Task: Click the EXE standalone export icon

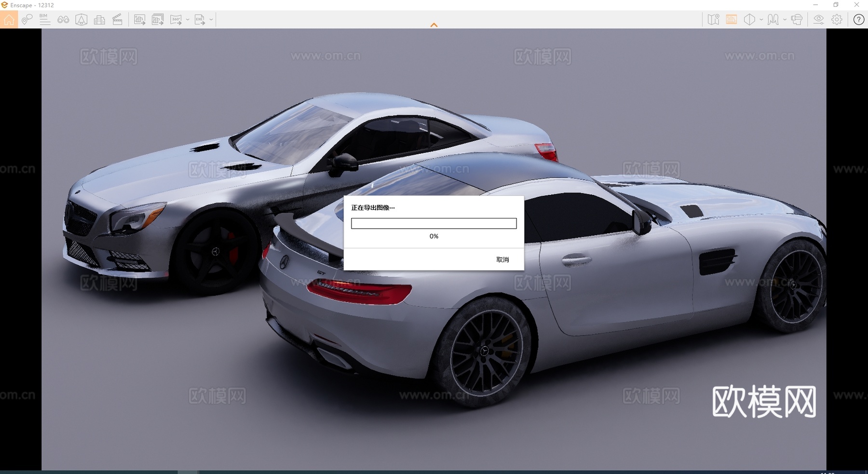Action: pyautogui.click(x=200, y=20)
